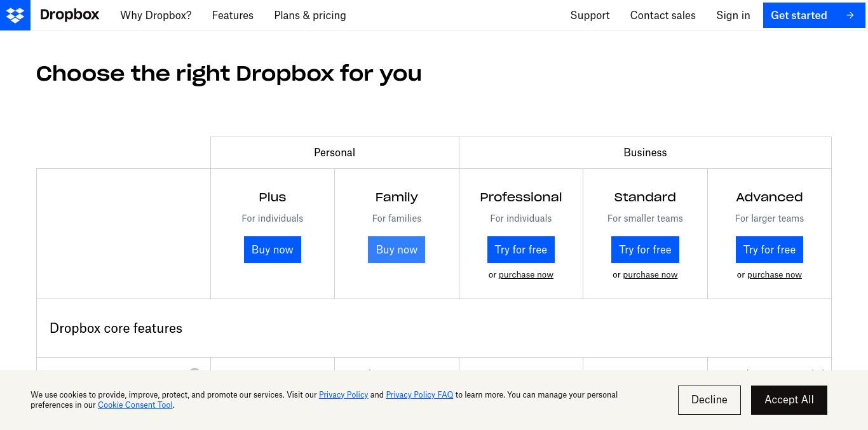868x430 pixels.
Task: Open the Why Dropbox? menu
Action: point(156,15)
